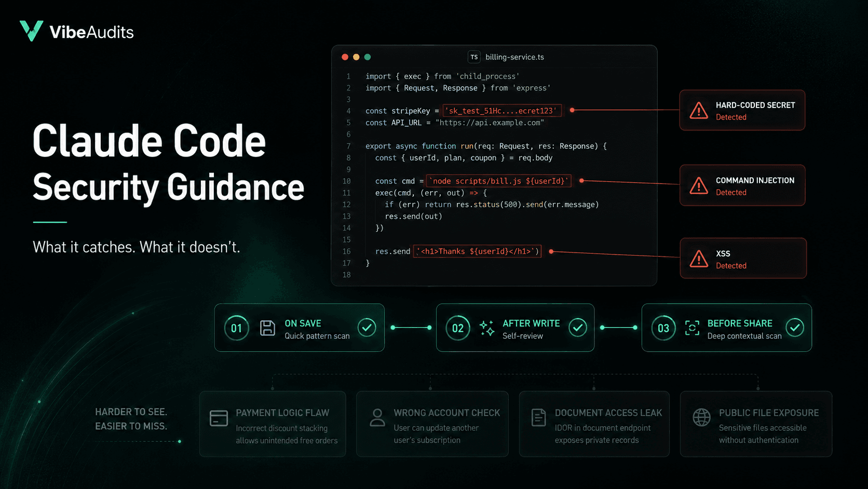The height and width of the screenshot is (489, 868).
Task: Click the yellow window dot
Action: (356, 57)
